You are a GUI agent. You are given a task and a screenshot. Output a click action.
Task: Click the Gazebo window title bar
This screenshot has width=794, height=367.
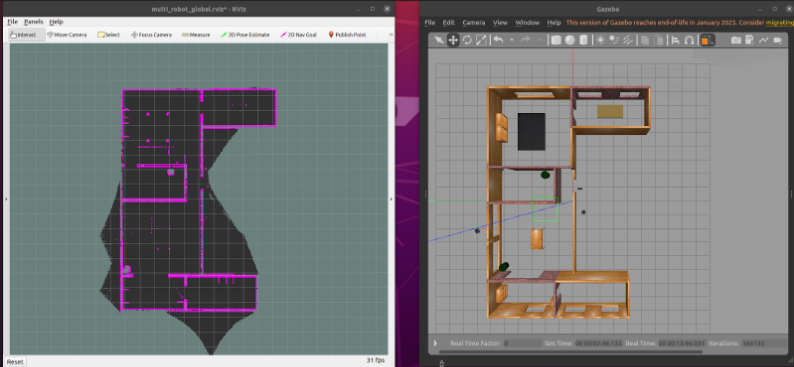(x=607, y=9)
